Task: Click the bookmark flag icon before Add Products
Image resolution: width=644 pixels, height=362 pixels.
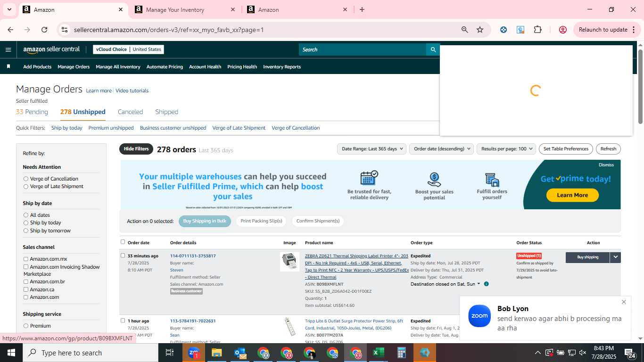Action: 8,66
